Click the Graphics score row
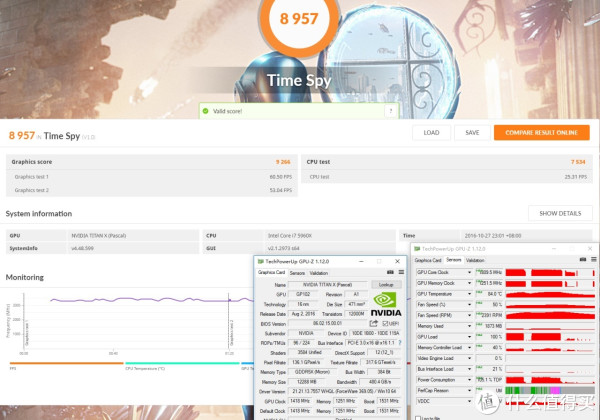600x420 pixels. [x=152, y=162]
